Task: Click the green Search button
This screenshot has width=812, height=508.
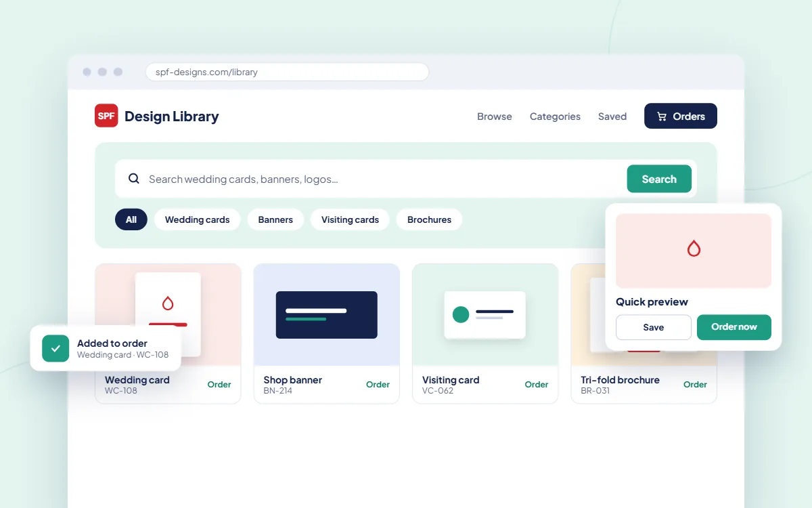Action: (x=659, y=179)
